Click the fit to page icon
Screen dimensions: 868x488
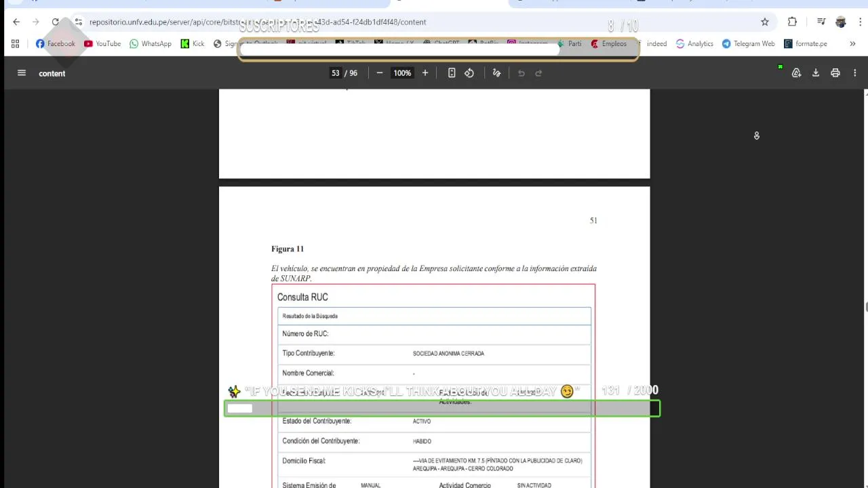click(452, 73)
